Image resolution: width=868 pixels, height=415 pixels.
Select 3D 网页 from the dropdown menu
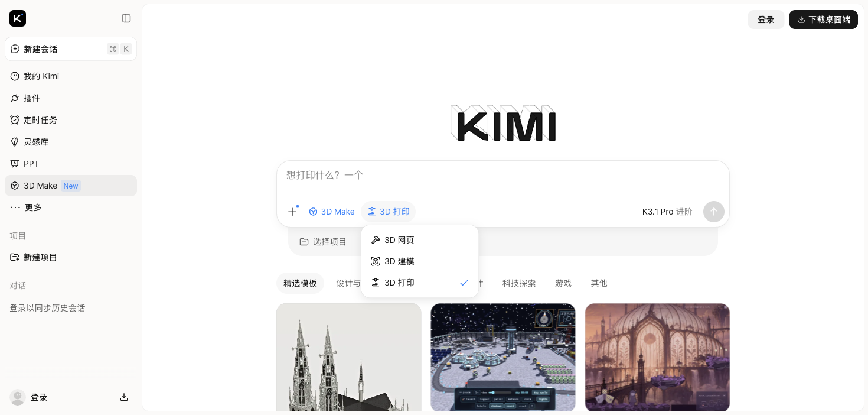(420, 240)
